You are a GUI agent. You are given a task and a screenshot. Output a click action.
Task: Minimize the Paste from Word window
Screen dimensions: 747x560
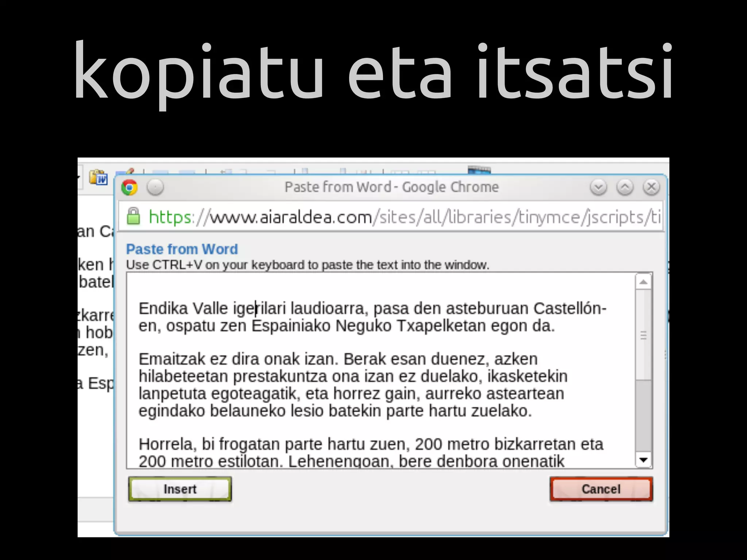pos(598,187)
